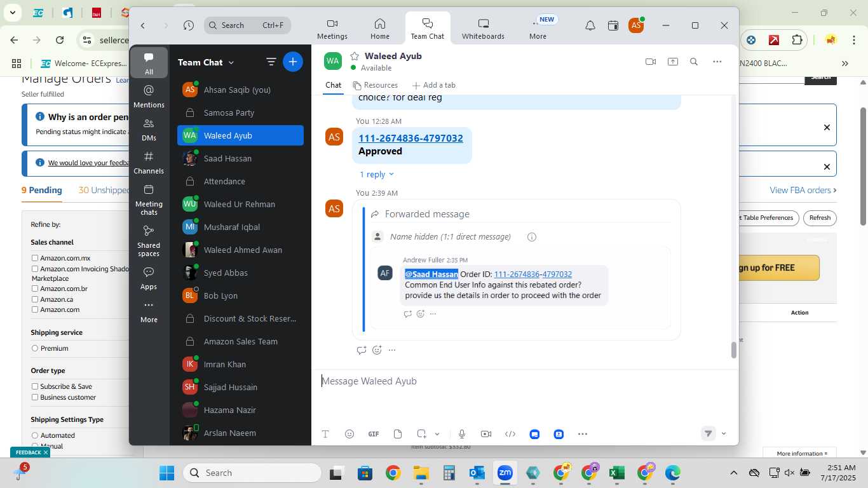The image size is (868, 488).
Task: Open Apps in Zoom sidebar
Action: coord(149,278)
